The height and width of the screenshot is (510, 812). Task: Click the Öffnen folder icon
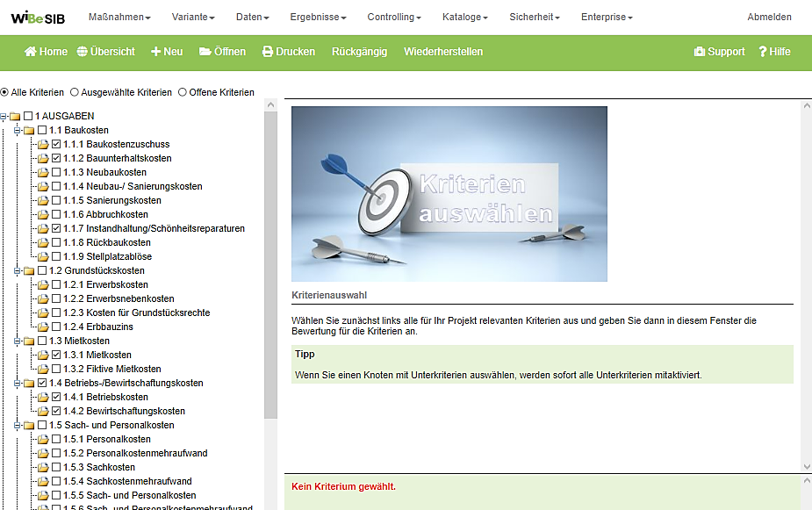click(205, 52)
